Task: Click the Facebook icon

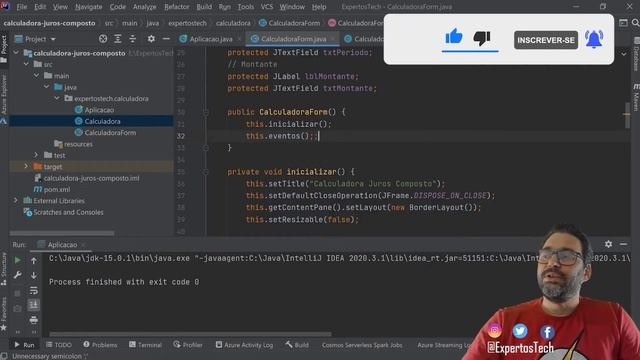Action: (x=547, y=332)
